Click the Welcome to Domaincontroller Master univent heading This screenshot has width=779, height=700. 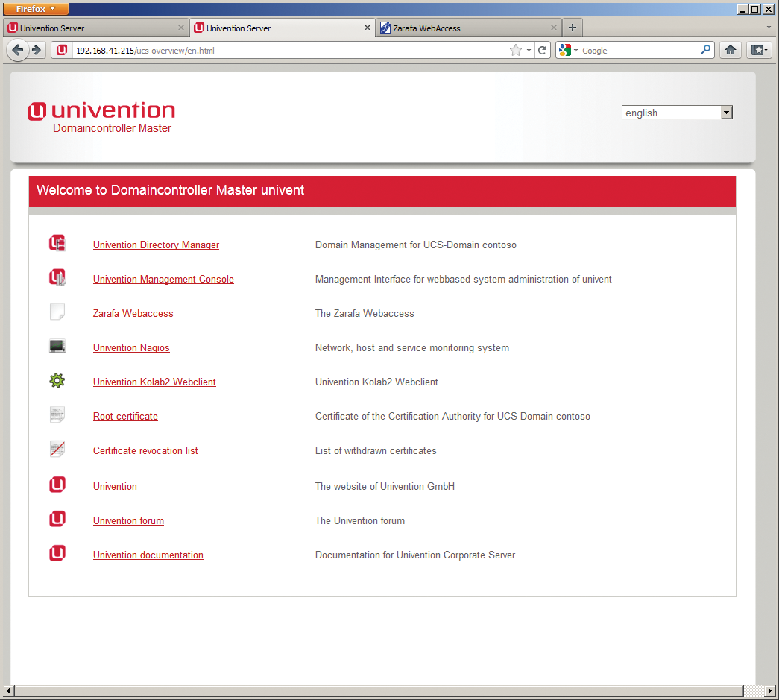(x=171, y=190)
